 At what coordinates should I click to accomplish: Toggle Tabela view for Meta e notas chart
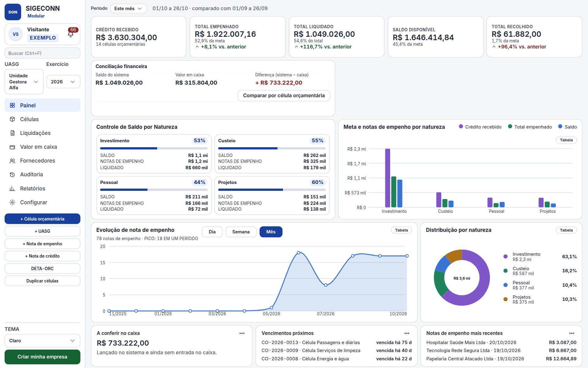pyautogui.click(x=566, y=140)
